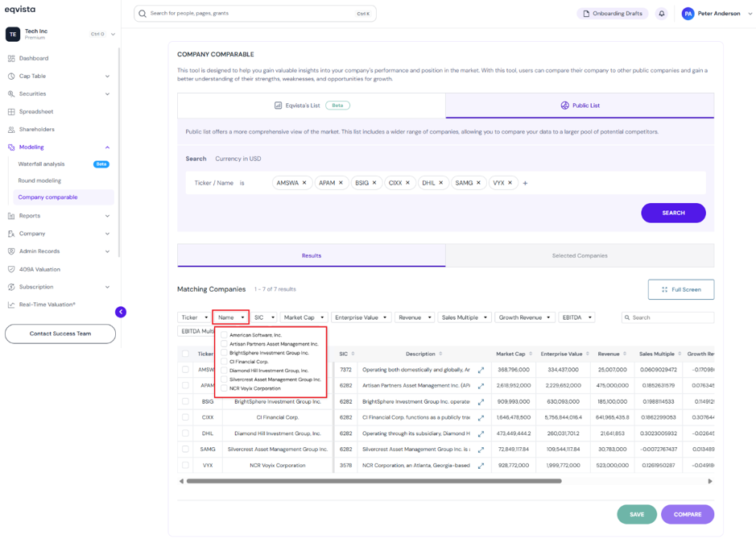
Task: Click the green SAVE button
Action: pyautogui.click(x=636, y=514)
